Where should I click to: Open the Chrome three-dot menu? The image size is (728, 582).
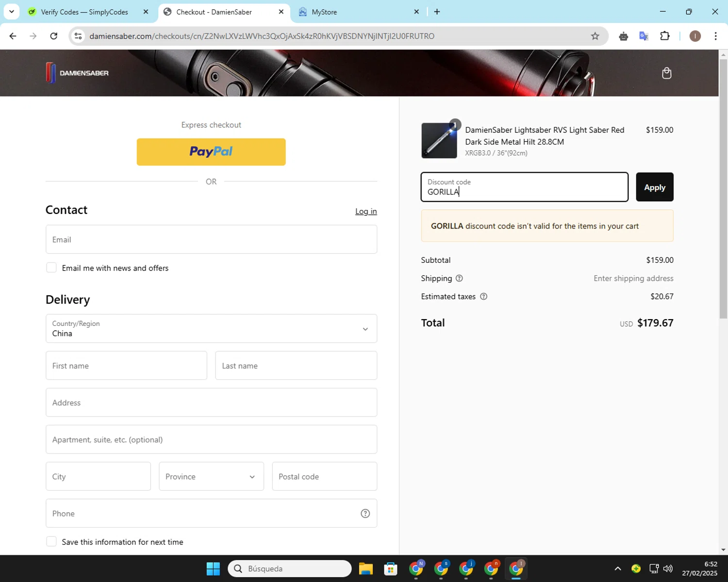point(715,36)
